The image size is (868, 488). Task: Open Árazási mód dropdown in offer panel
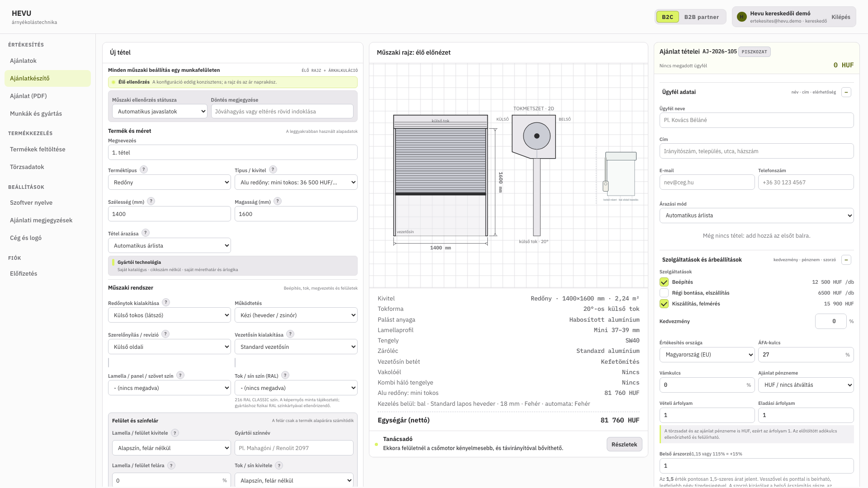tap(757, 216)
